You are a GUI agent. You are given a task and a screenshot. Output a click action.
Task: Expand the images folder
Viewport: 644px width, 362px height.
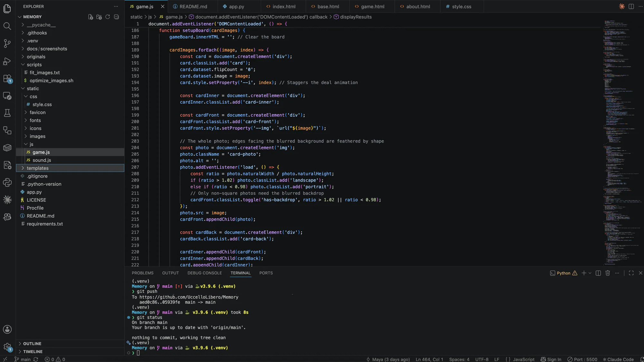point(70,136)
